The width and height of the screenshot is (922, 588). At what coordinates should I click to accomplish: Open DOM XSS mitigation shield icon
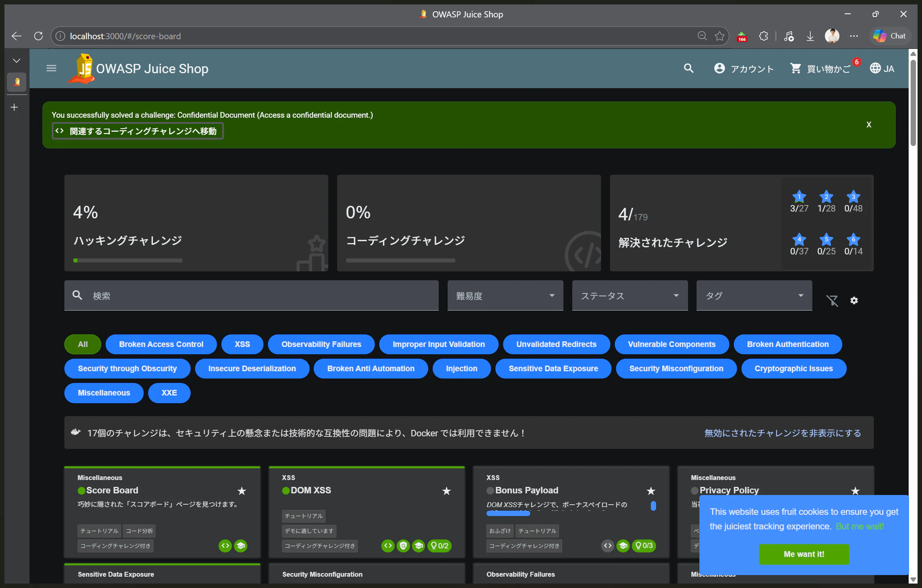(x=404, y=546)
